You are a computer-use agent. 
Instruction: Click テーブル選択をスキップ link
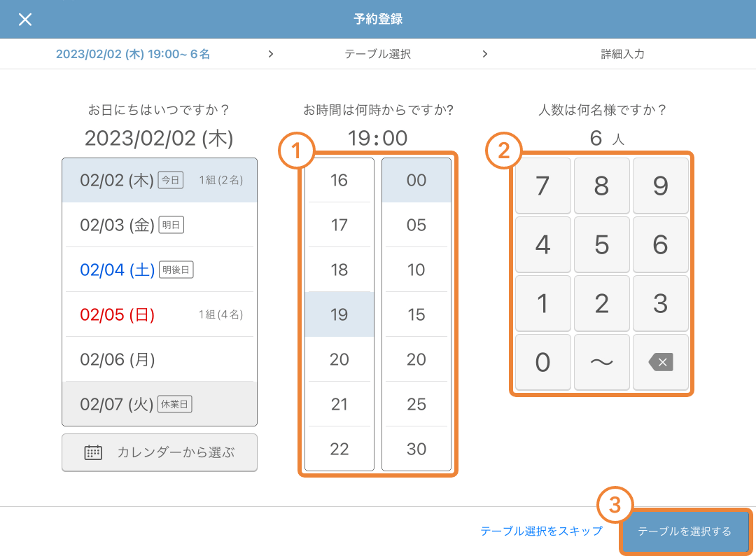[541, 531]
